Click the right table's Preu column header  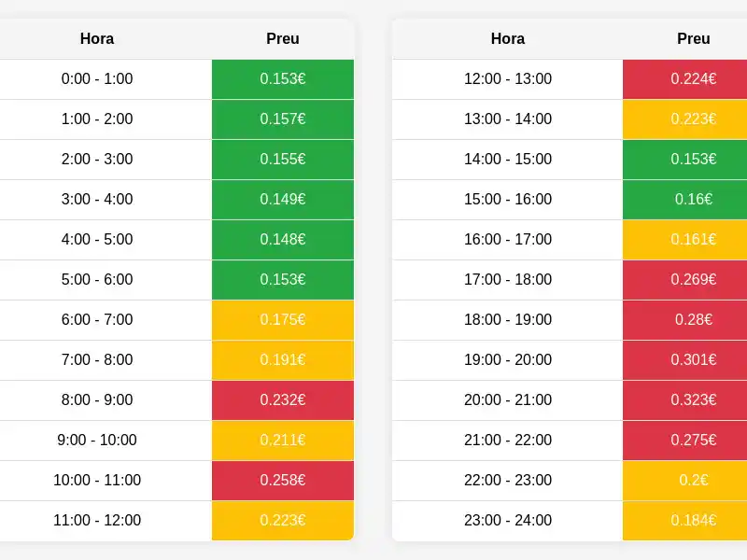tap(694, 39)
